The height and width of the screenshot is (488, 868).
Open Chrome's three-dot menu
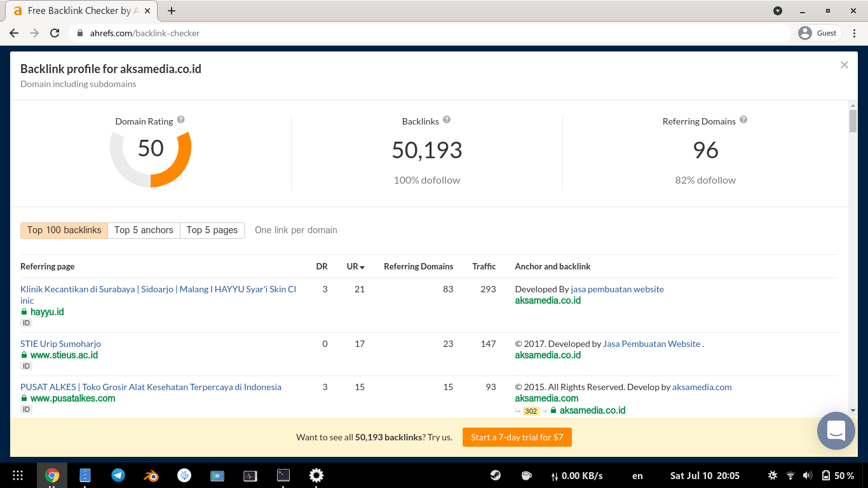coord(855,32)
